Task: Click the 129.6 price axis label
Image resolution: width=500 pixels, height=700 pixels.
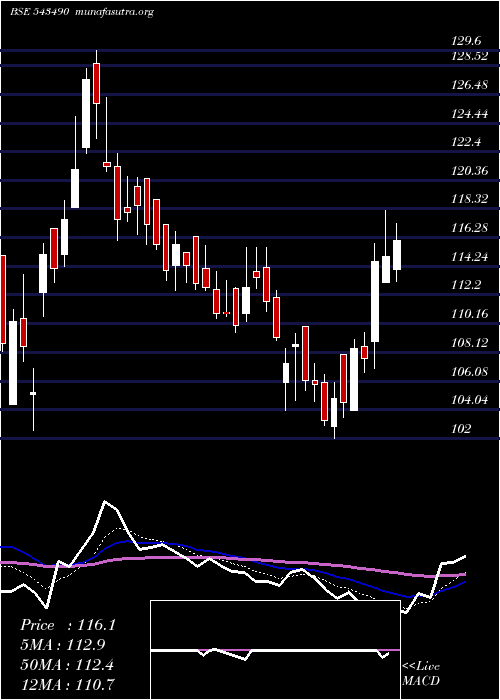Action: pyautogui.click(x=466, y=41)
